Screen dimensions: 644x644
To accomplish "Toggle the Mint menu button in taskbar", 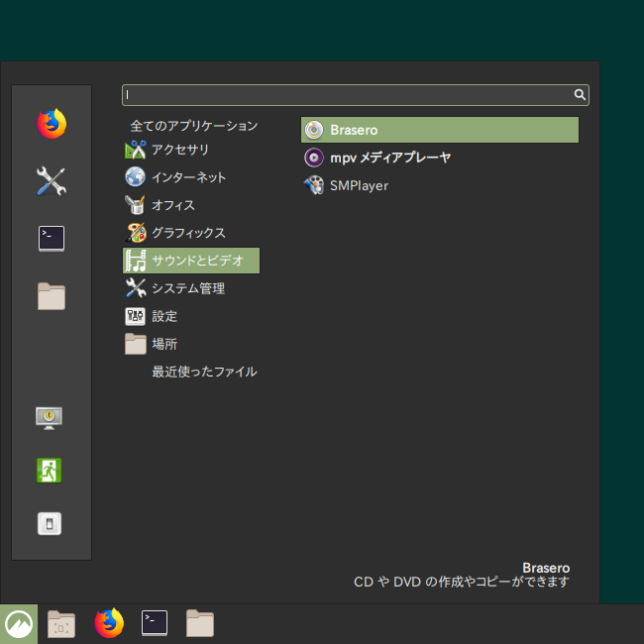I will click(x=19, y=624).
